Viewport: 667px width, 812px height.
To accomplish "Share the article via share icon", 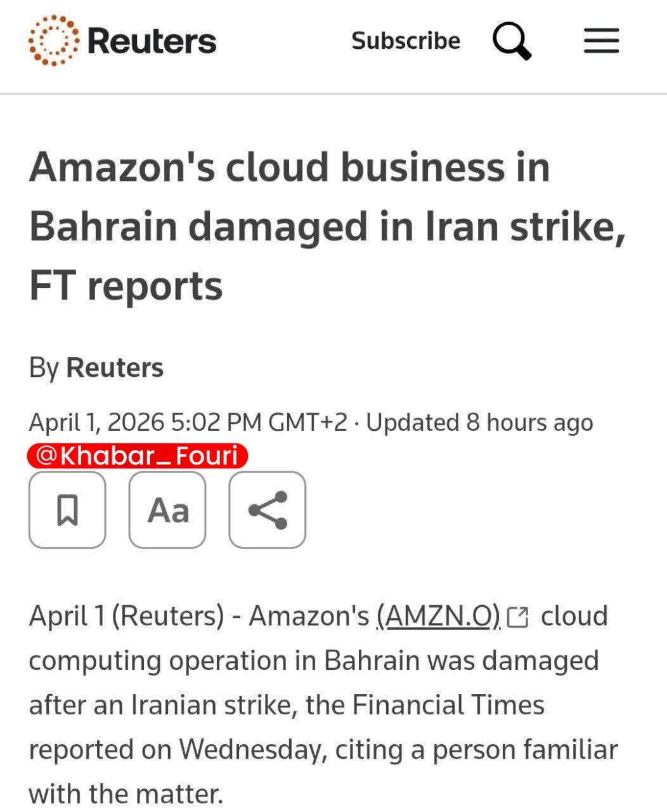I will pos(267,509).
